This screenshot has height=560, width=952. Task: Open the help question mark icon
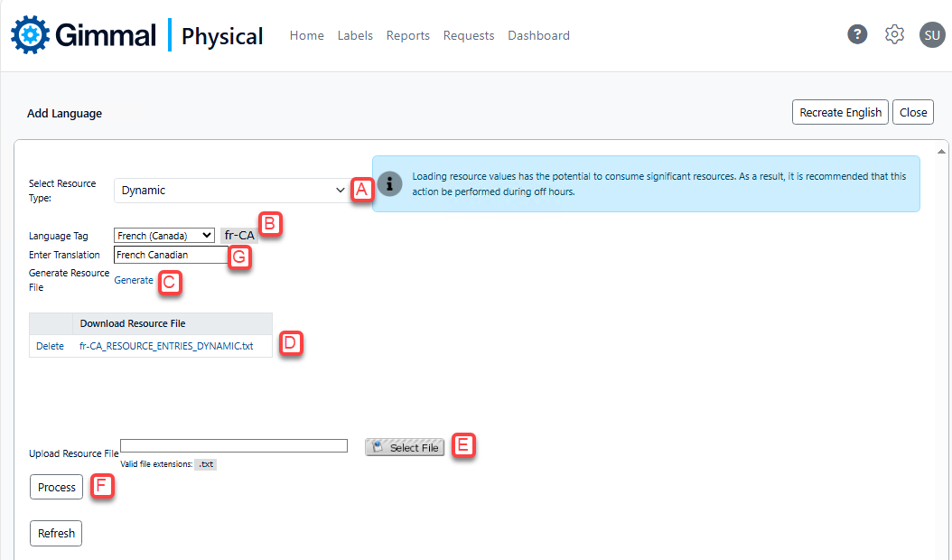pyautogui.click(x=857, y=34)
